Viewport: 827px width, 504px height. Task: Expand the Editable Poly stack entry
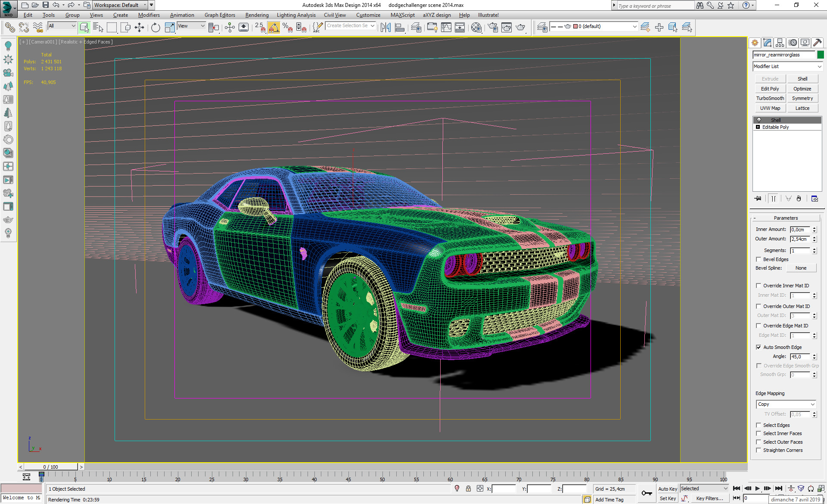pyautogui.click(x=758, y=127)
